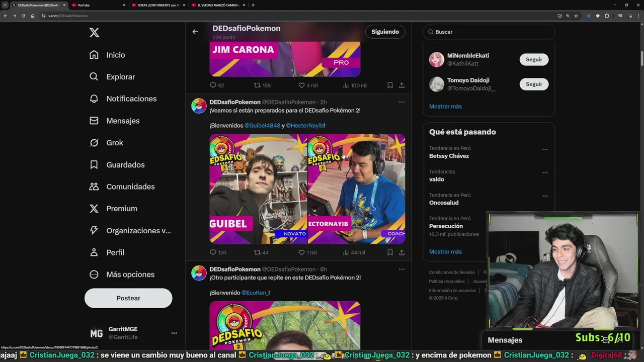
Task: Open more options on EcoKen post
Action: (401, 269)
